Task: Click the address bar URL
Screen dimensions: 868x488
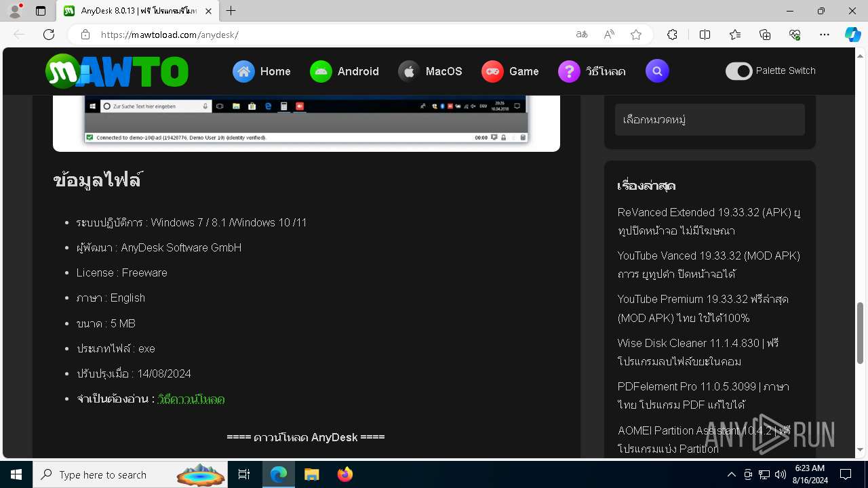Action: pos(170,35)
